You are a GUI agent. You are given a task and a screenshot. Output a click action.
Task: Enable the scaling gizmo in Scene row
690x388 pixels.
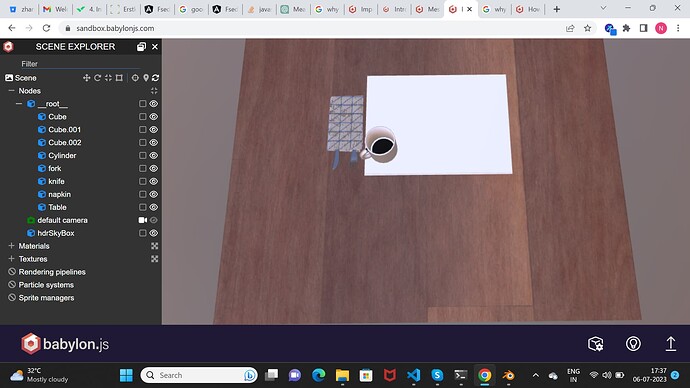point(108,78)
